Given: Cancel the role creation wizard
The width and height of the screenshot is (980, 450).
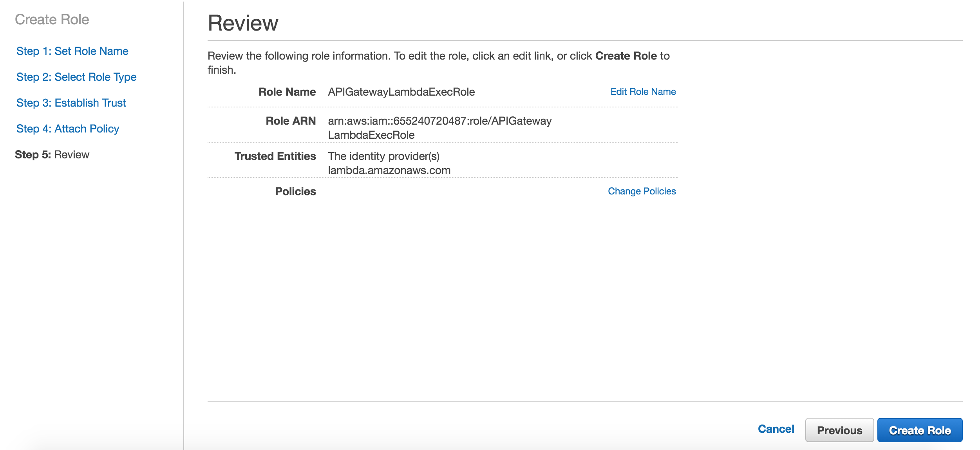Looking at the screenshot, I should 776,429.
